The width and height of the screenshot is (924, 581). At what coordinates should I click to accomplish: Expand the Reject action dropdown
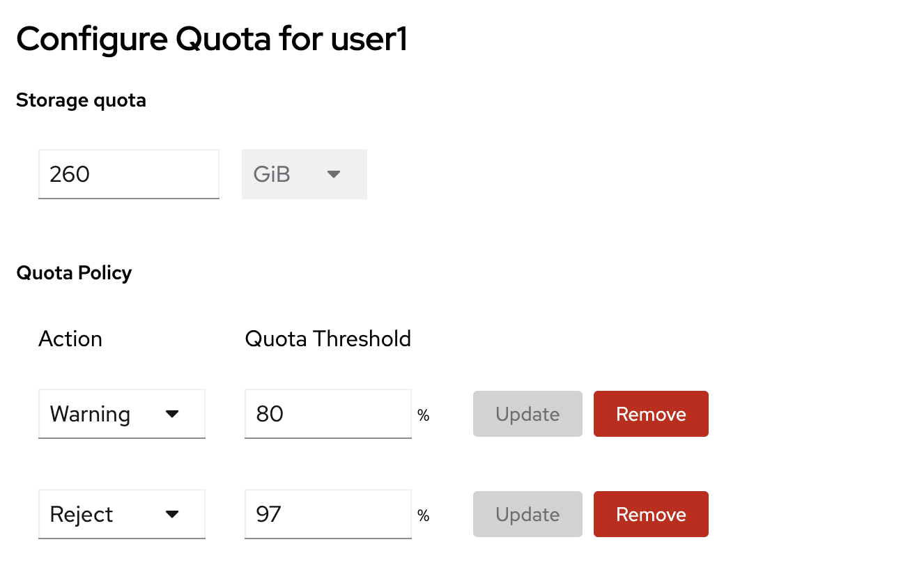click(x=121, y=514)
